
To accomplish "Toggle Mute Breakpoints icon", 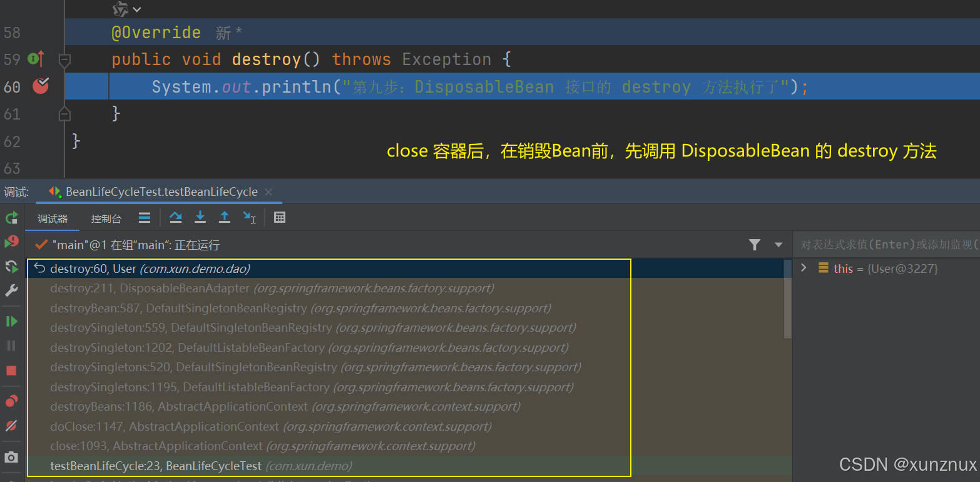I will click(11, 426).
